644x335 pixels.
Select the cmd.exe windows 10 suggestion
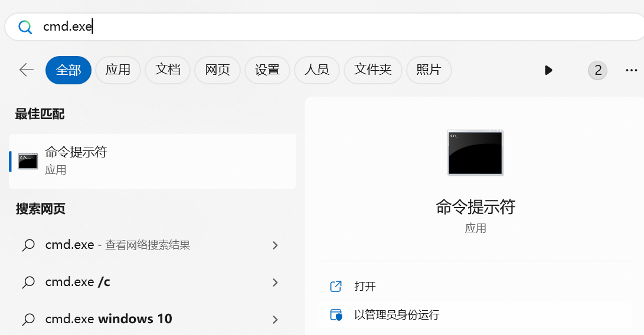coord(152,319)
